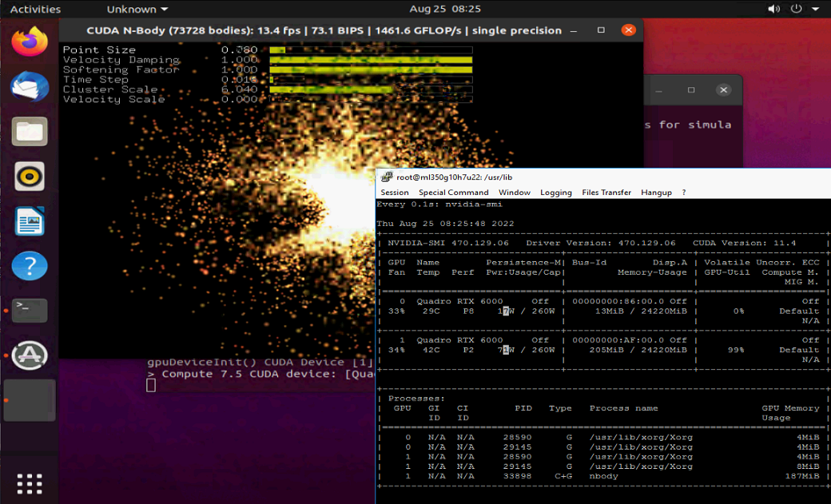Open the clock showing Aug 25 08:25
831x504 pixels.
click(444, 9)
